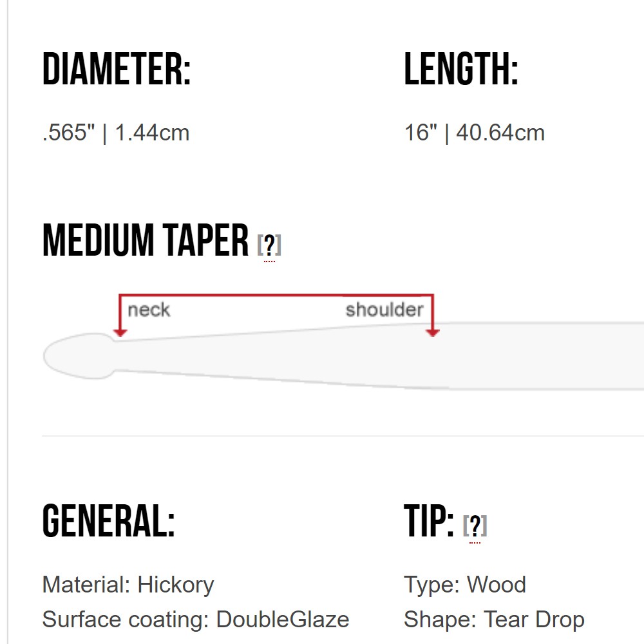Select the "shoulder" label in the taper diagram
Viewport: 644px width, 644px height.
coord(384,310)
